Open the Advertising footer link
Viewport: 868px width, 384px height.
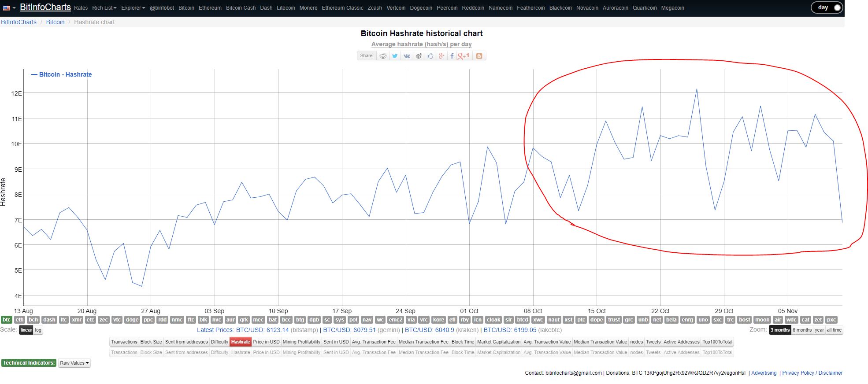pyautogui.click(x=764, y=373)
